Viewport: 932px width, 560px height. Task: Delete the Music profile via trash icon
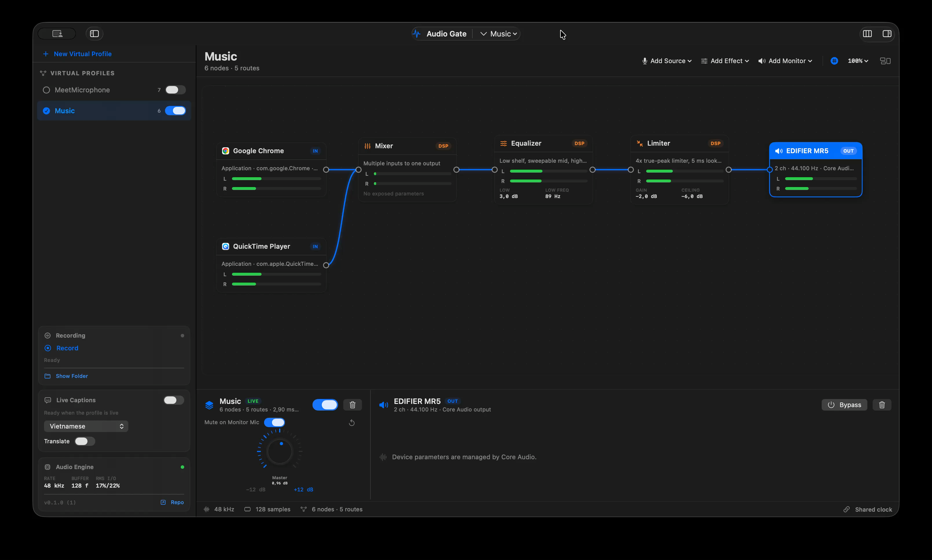tap(352, 405)
